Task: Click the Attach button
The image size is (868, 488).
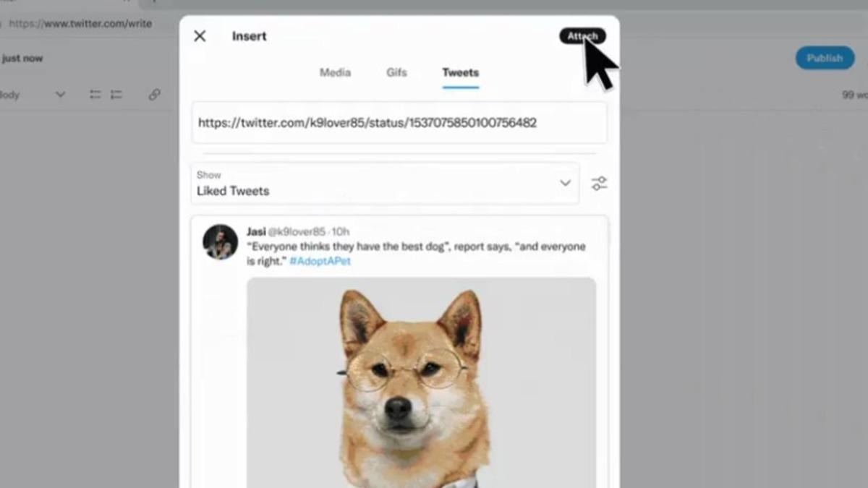Action: pyautogui.click(x=582, y=35)
